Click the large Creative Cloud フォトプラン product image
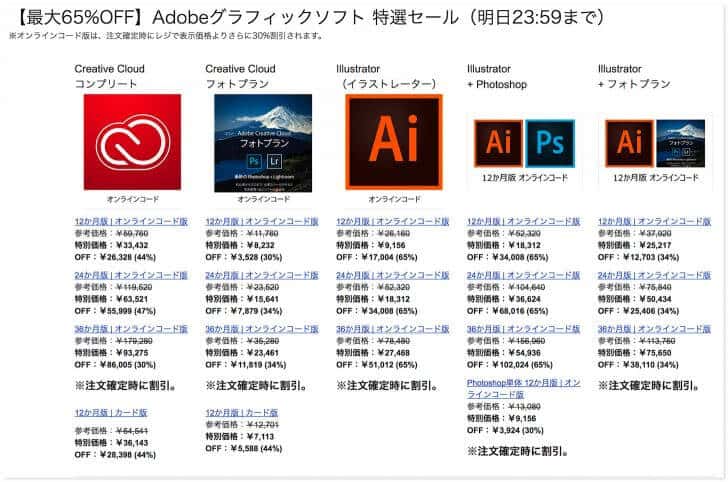728x482 pixels. (x=263, y=143)
